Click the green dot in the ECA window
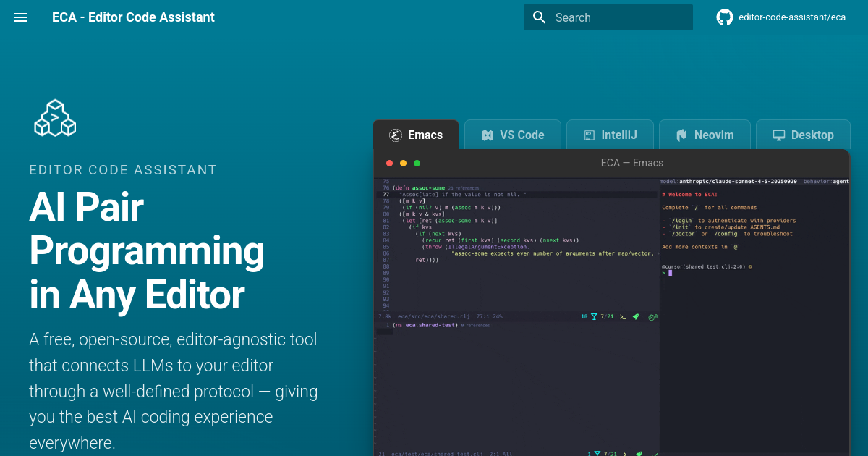The image size is (868, 456). tap(417, 163)
